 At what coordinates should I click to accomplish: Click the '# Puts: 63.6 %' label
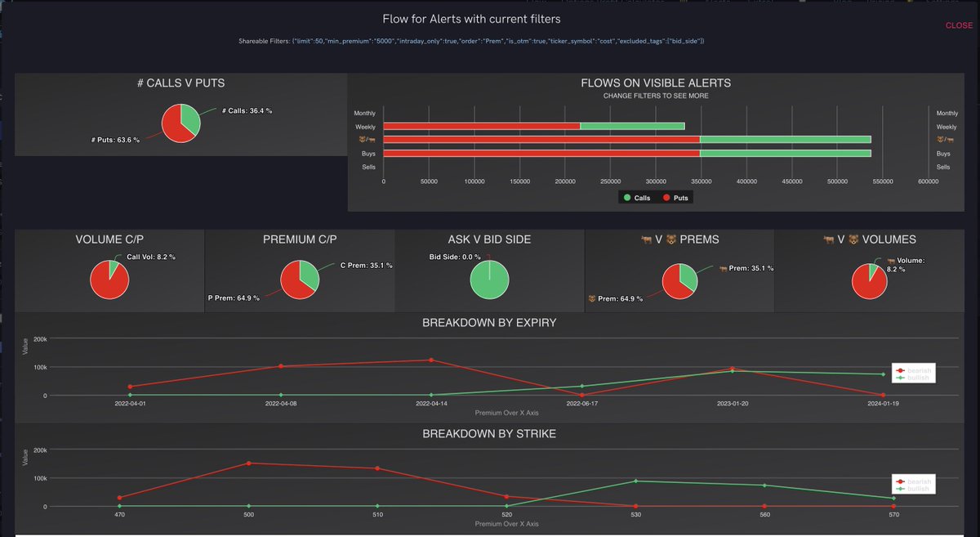[115, 140]
